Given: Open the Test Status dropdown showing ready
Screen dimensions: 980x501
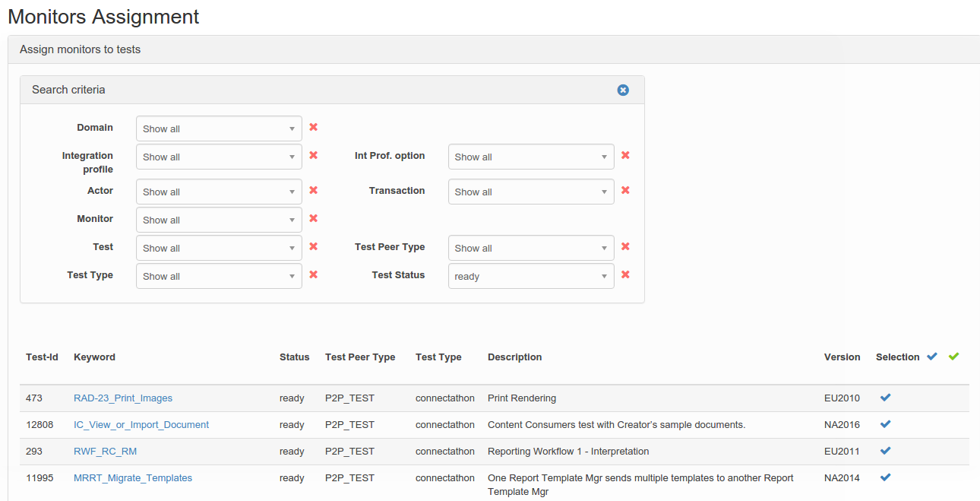Looking at the screenshot, I should (531, 276).
